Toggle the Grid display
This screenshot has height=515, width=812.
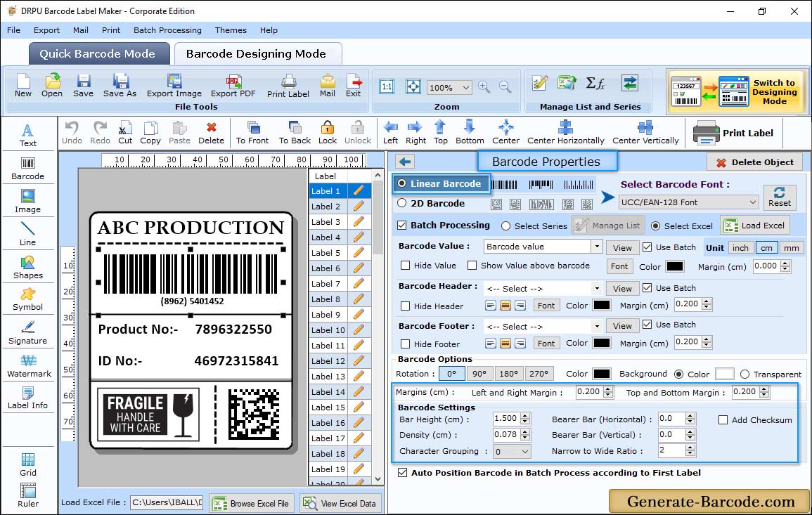tap(28, 464)
